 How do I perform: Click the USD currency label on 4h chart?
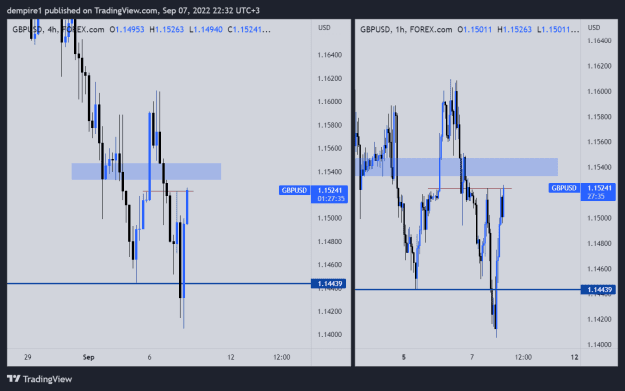(324, 28)
